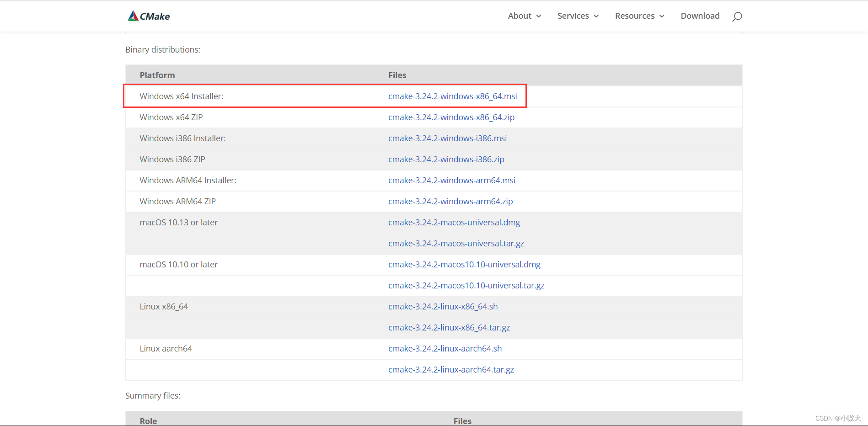Select the 'macOS 10.13 or later' text
868x426 pixels.
[x=179, y=223]
